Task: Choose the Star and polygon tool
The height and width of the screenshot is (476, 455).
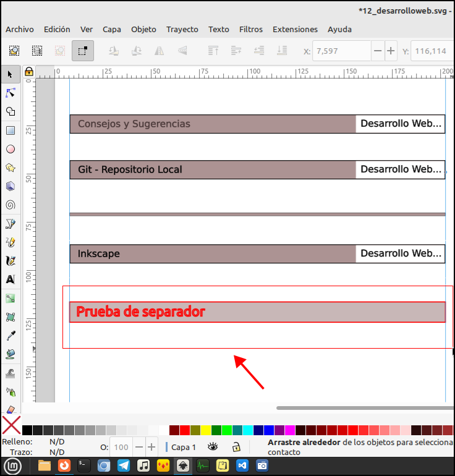Action: click(x=11, y=168)
